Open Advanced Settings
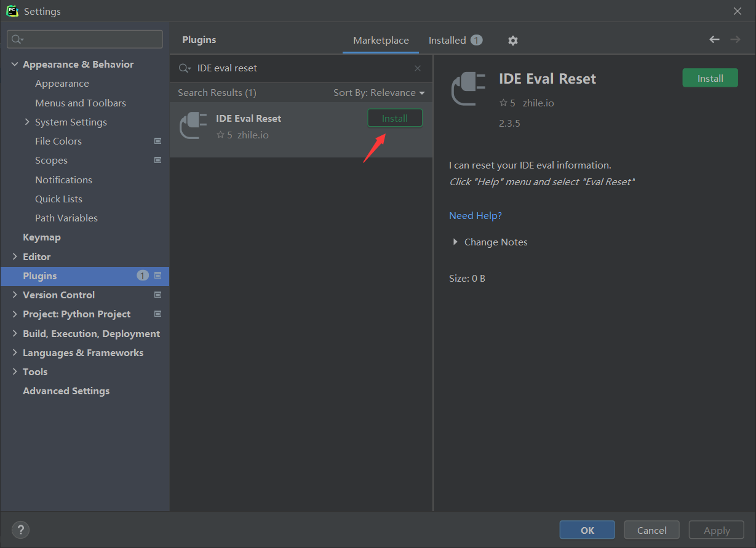Screen dimensions: 756x548 point(66,391)
